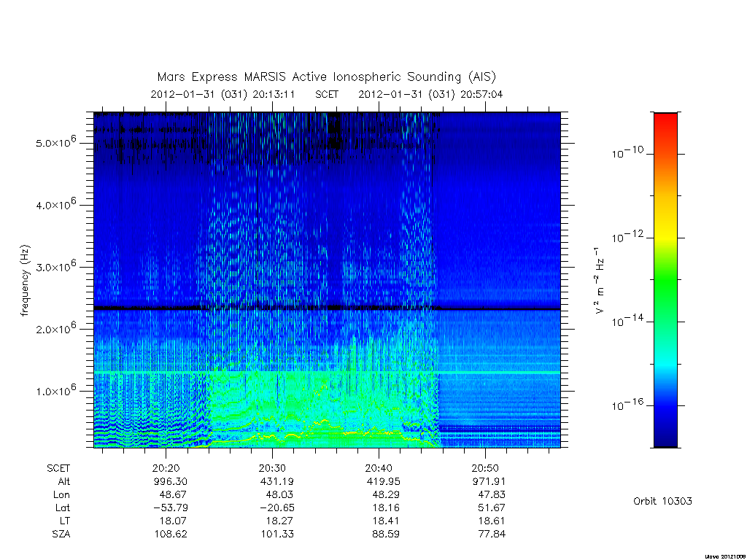Click the y-axis tick label 4.0×10^6
Viewport: 747px width, 560px height.
(55, 204)
